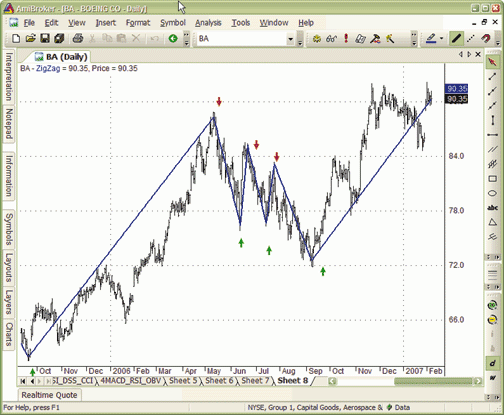Click the hammer tool icon in toolbar
Image resolution: width=504 pixels, height=415 pixels.
click(375, 39)
